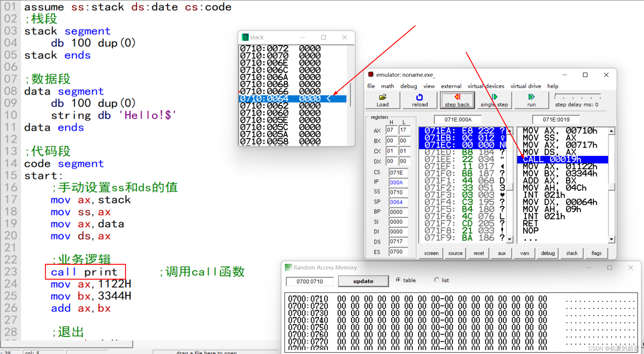The image size is (644, 354).
Task: Select the table radio button
Action: pos(398,280)
